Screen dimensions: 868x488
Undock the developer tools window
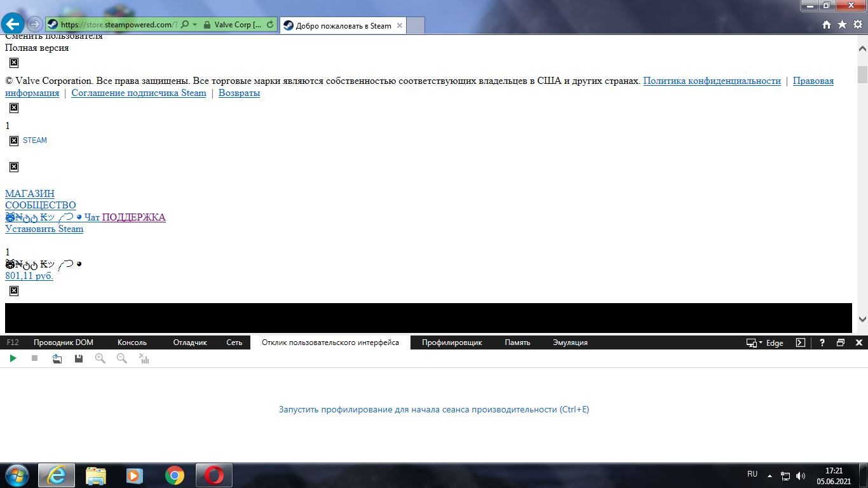(x=841, y=342)
